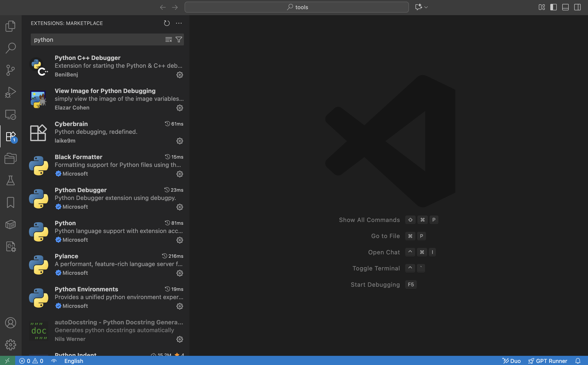Open the Explorer view in activity bar
Screen dimensions: 588x365
[10, 26]
